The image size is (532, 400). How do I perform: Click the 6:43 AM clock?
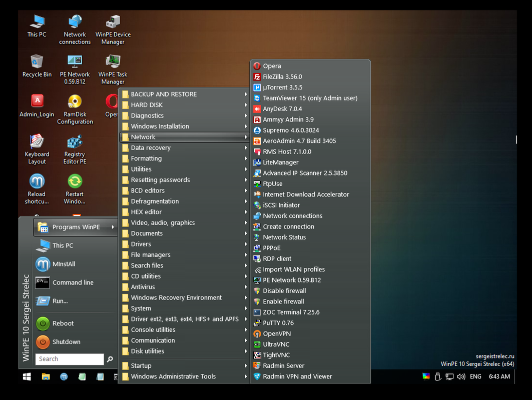(499, 376)
